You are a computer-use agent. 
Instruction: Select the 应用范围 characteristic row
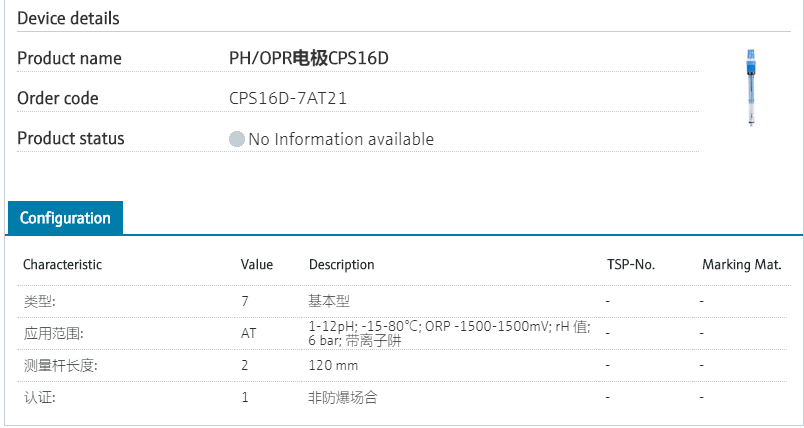coord(53,333)
